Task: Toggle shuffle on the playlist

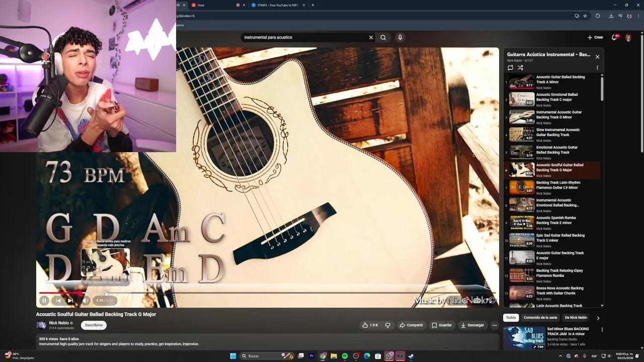Action: tap(521, 67)
